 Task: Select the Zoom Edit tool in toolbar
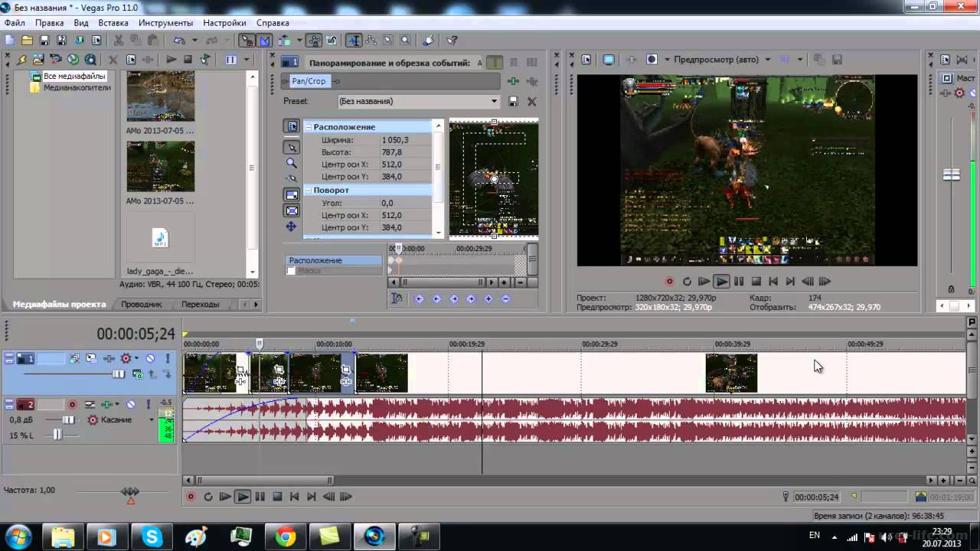[406, 41]
